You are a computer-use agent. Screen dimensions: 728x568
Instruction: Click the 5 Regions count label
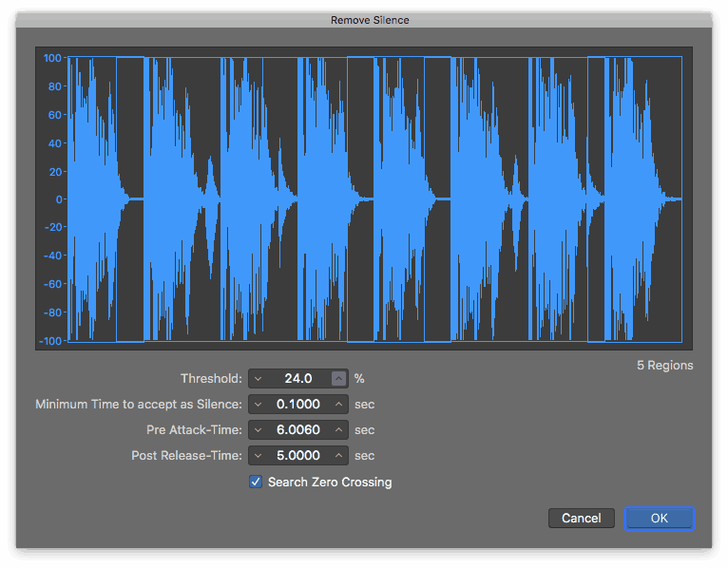[x=664, y=365]
